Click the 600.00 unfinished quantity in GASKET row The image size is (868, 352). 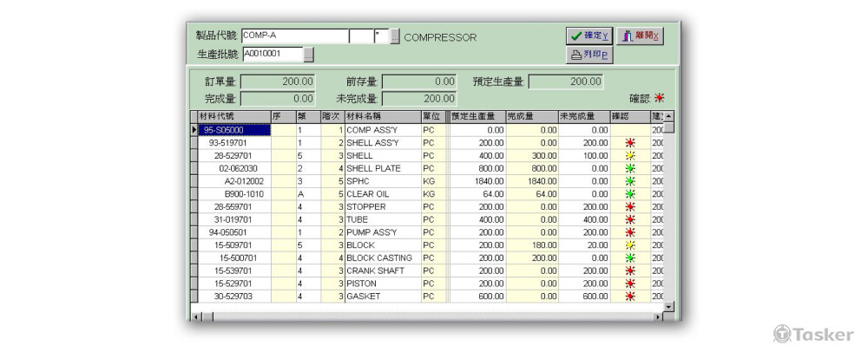click(x=584, y=297)
